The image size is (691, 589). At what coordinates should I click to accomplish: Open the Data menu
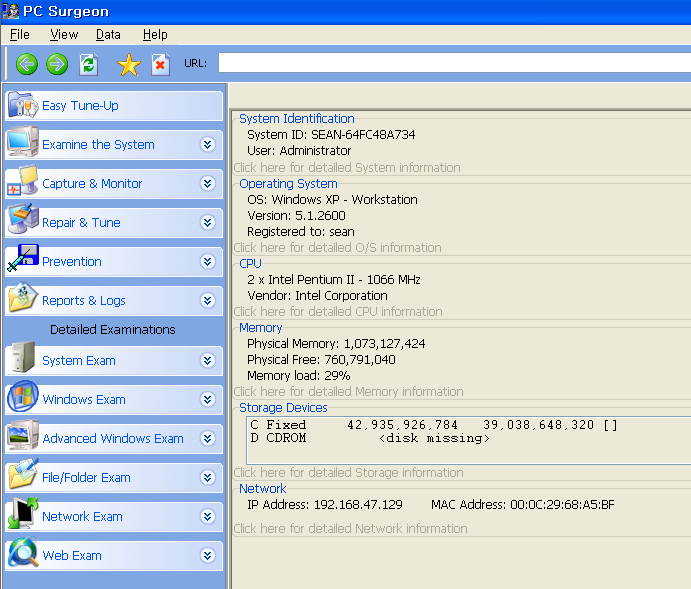click(108, 34)
